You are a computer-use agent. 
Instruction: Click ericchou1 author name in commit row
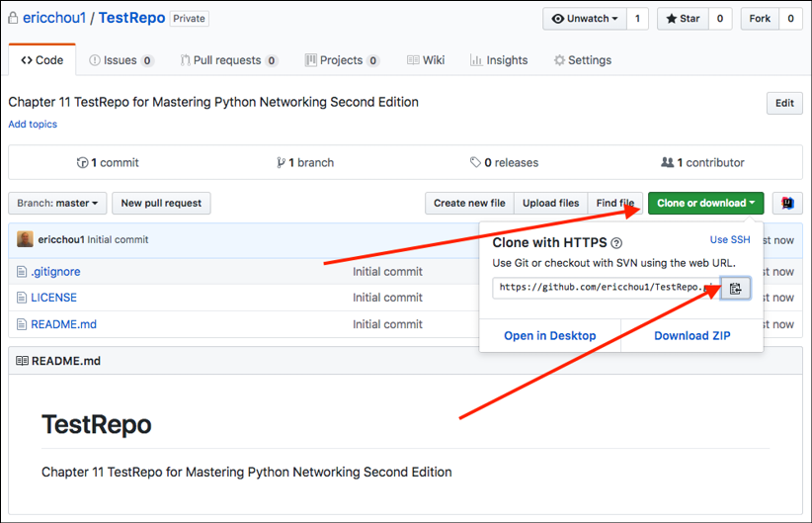point(61,239)
